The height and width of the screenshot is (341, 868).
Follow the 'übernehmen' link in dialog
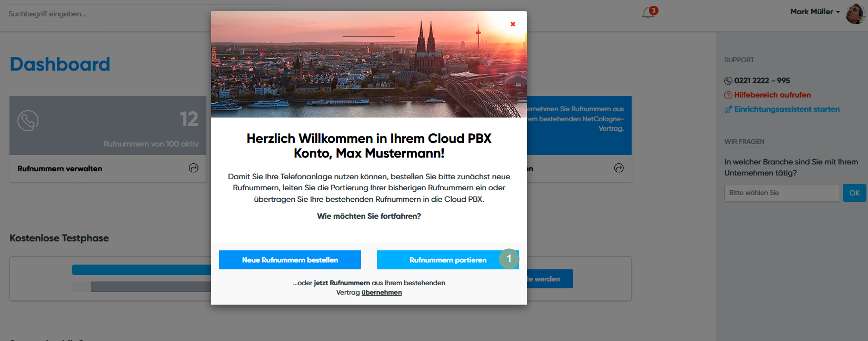click(x=381, y=293)
